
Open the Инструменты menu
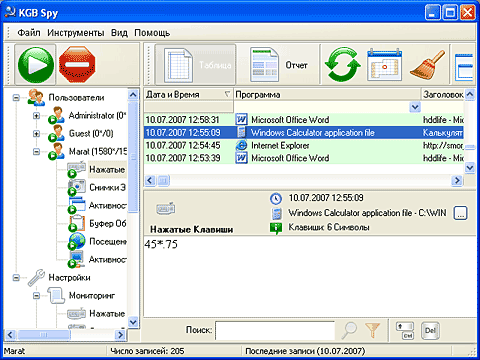pos(76,33)
